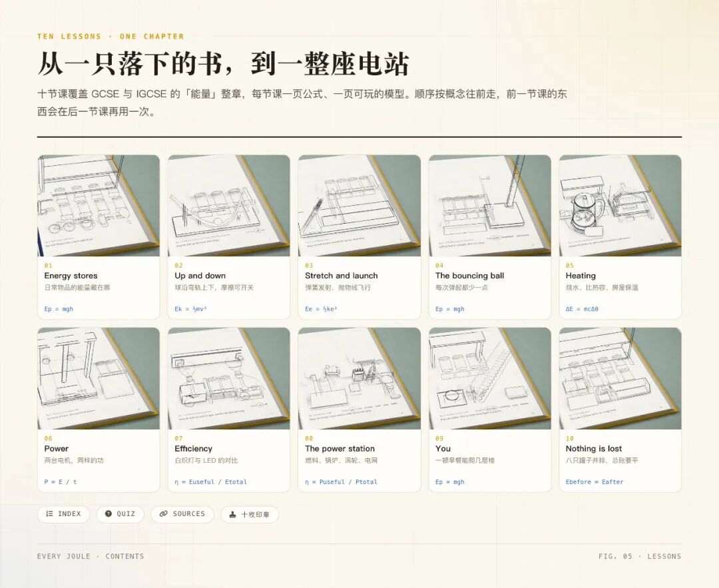Open the Nothing is lost lesson thumbnail
This screenshot has height=588, width=719.
click(620, 378)
